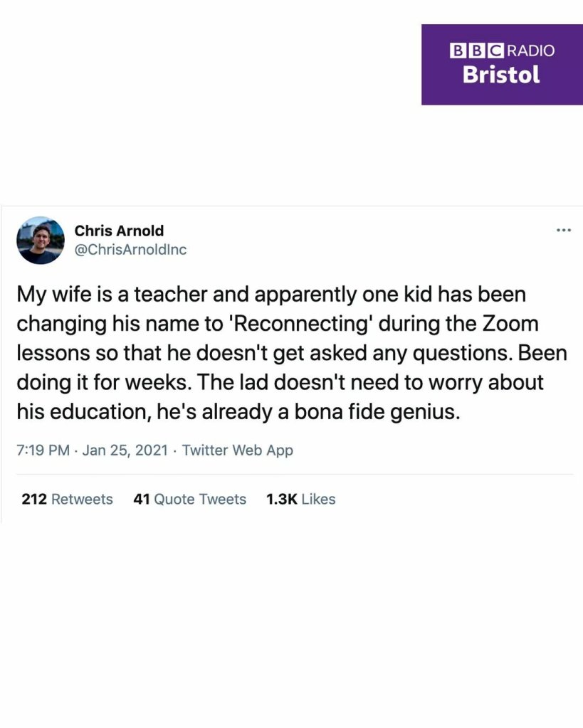
Task: Open the Chris Arnold display name link
Action: (x=119, y=231)
